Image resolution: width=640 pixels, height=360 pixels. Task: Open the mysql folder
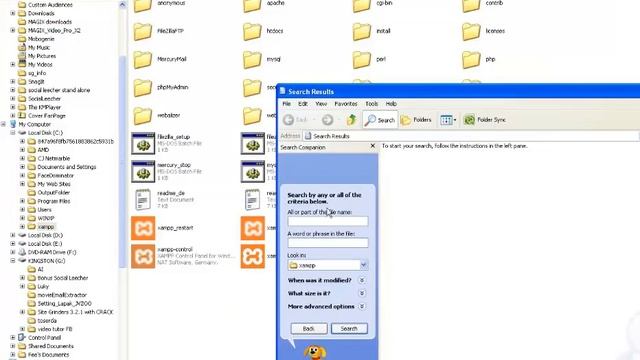pos(252,60)
